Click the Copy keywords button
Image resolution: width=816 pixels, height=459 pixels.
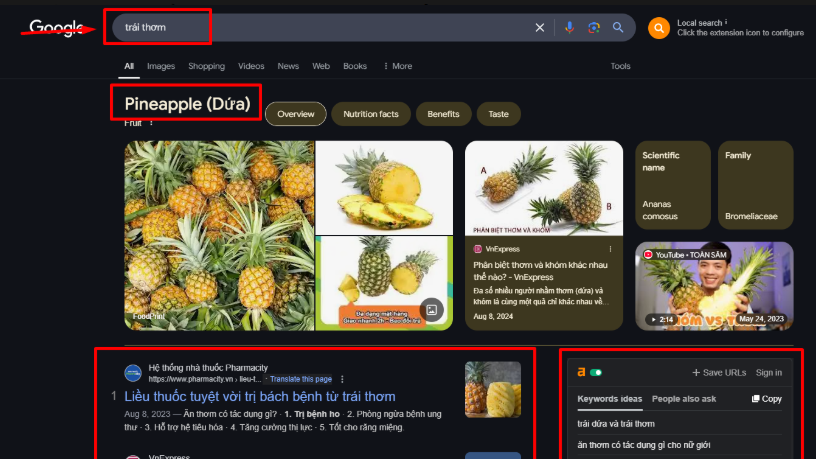767,399
